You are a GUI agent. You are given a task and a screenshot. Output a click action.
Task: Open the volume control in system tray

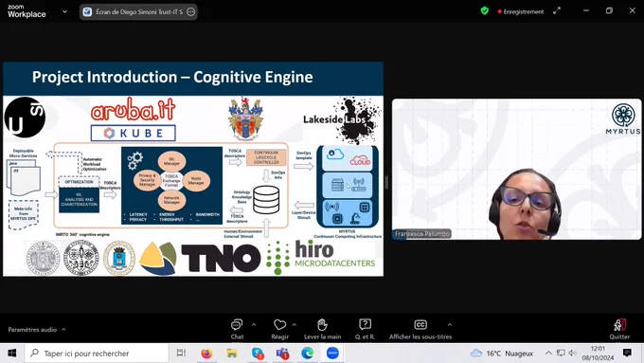click(573, 354)
